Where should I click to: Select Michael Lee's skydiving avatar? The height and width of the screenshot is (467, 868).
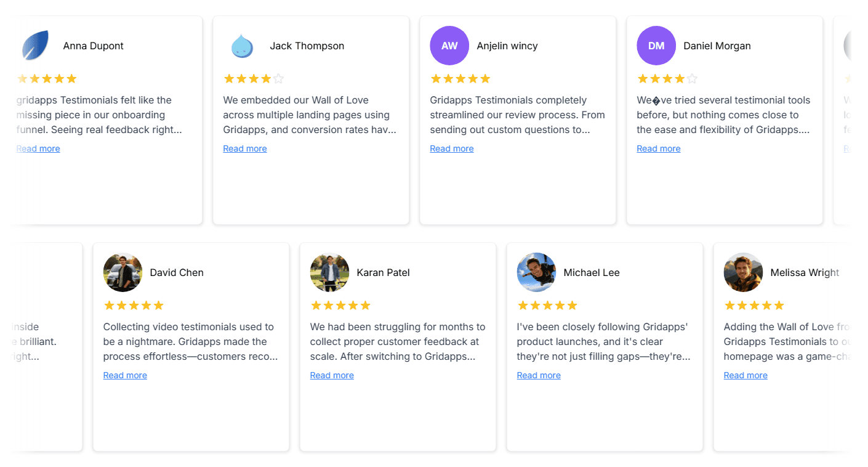[x=536, y=272]
